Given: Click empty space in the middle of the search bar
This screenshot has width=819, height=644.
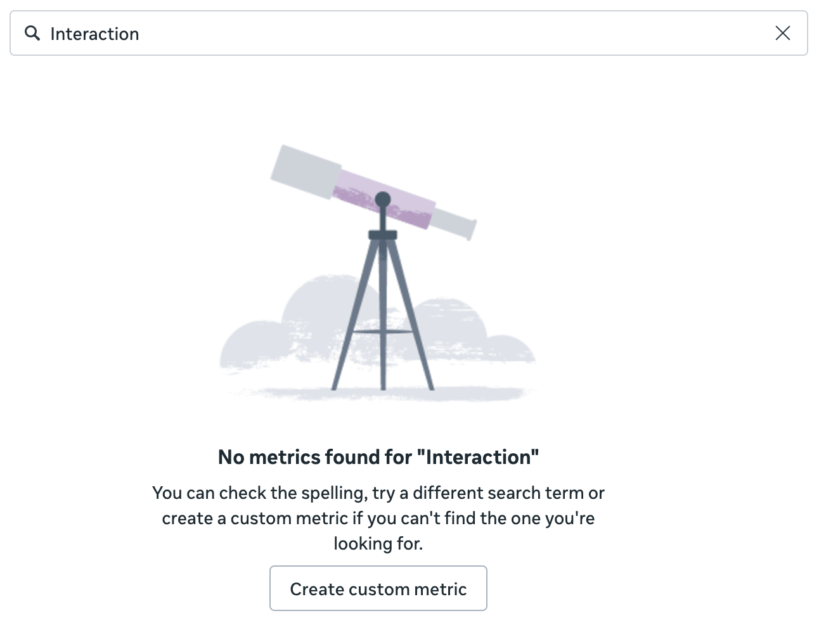Looking at the screenshot, I should click(444, 33).
